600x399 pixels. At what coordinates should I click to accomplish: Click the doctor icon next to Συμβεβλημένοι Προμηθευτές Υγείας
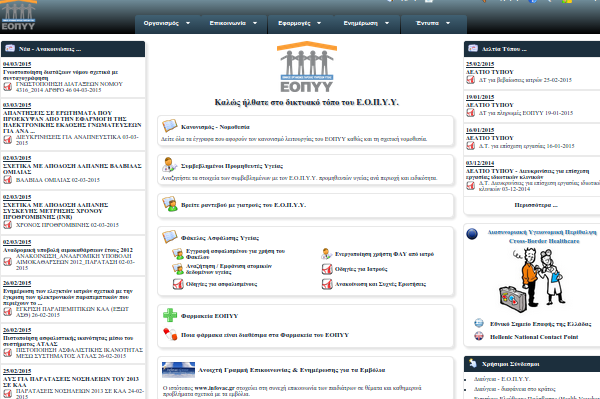pos(169,165)
